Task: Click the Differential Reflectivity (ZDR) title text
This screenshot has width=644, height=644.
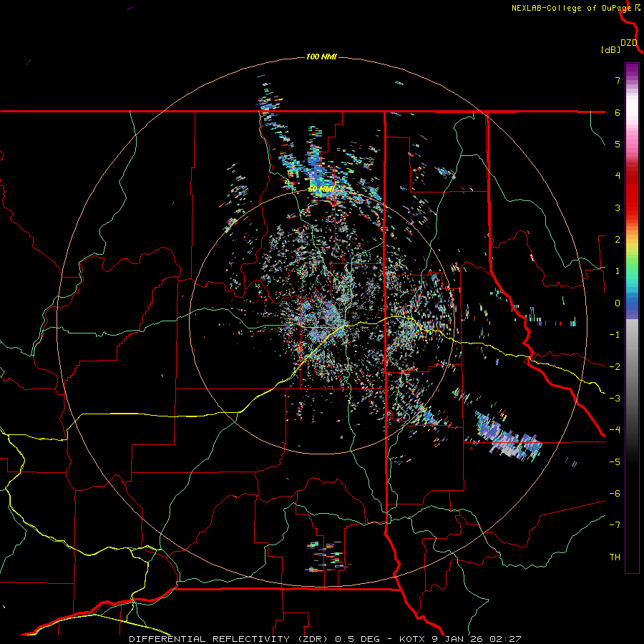Action: point(228,639)
